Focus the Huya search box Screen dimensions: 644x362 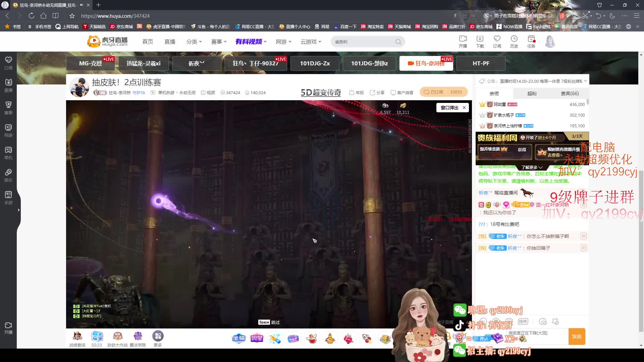(364, 42)
